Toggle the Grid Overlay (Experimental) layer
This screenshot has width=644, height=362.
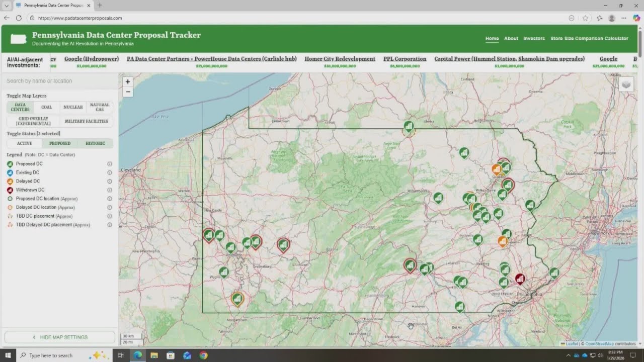33,121
